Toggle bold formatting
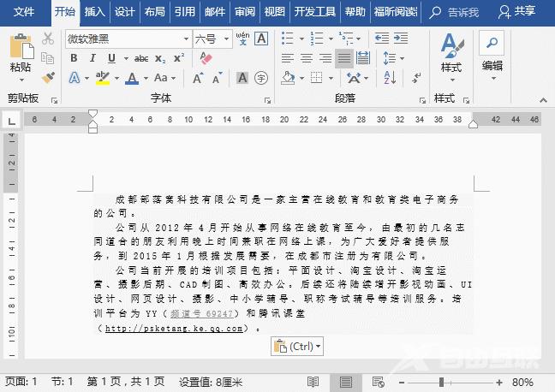Image resolution: width=555 pixels, height=392 pixels. [74, 58]
